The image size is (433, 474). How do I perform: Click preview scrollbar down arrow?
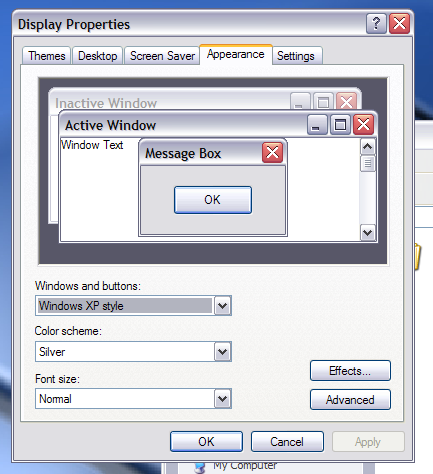point(368,232)
